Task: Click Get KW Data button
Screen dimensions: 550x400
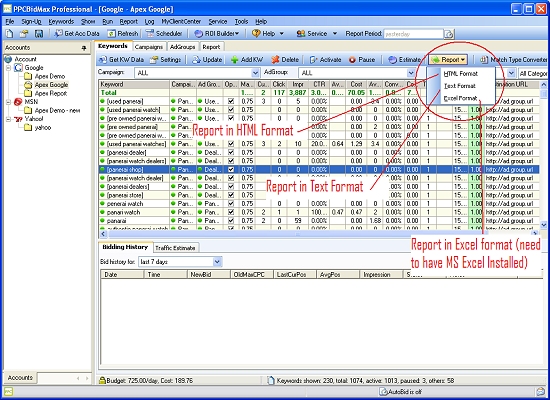Action: point(121,60)
